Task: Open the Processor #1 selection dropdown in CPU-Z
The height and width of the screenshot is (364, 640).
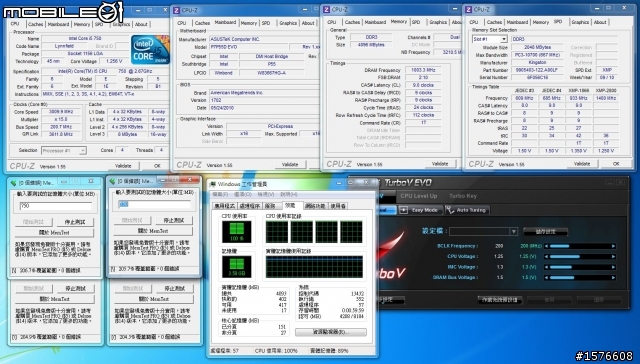Action: coord(82,151)
